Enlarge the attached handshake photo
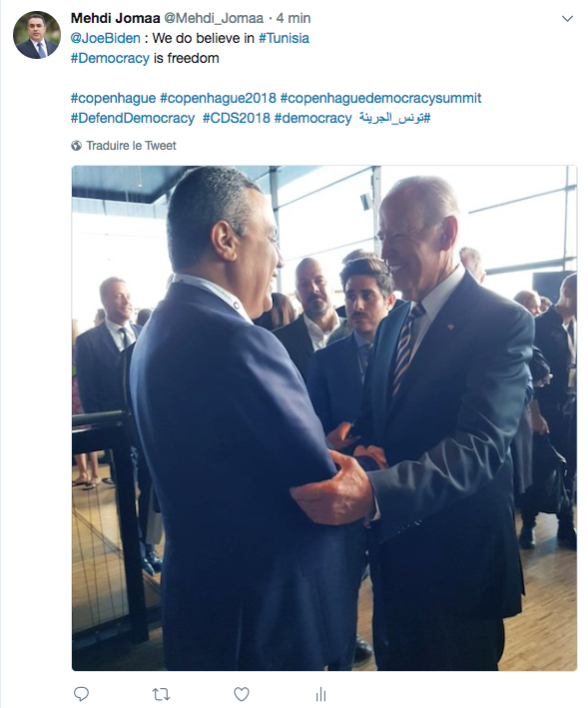The height and width of the screenshot is (708, 588). click(324, 418)
